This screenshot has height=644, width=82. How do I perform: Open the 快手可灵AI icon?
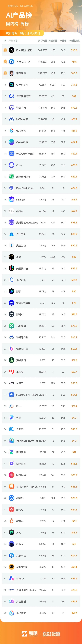point(11,85)
